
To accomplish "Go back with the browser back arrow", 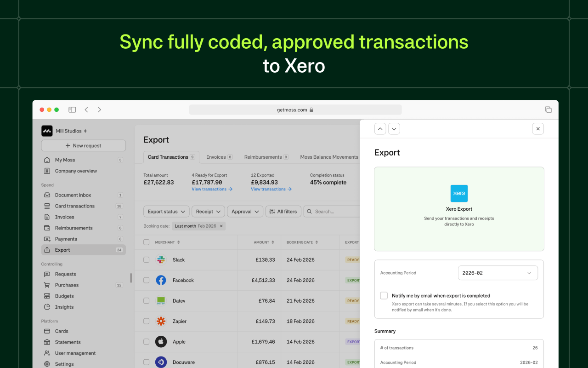I will 86,110.
